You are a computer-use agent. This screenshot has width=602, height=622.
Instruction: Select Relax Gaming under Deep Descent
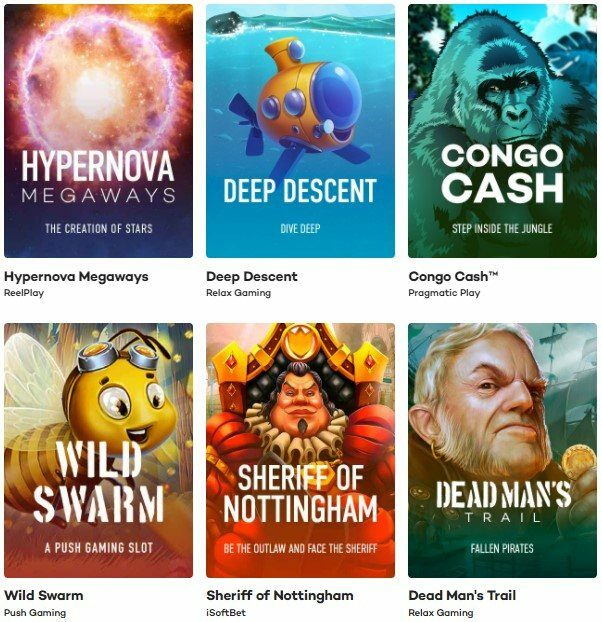point(238,293)
